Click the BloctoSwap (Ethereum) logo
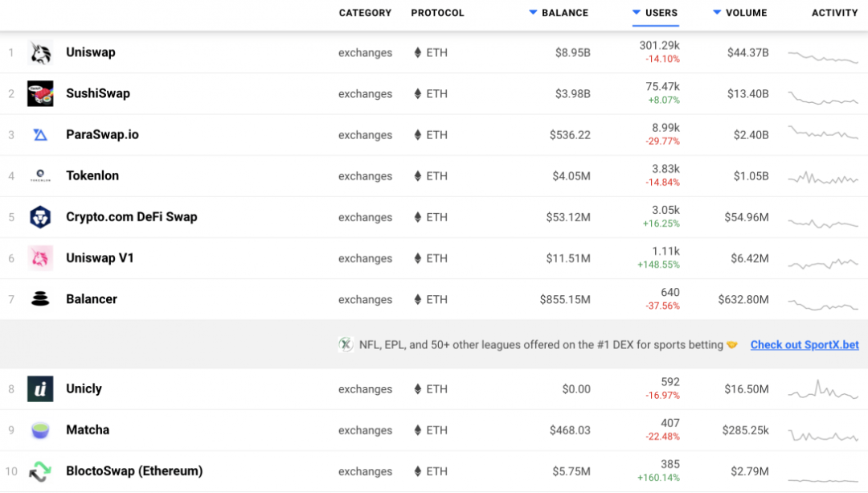Viewport: 868px width, 493px height. tap(40, 471)
